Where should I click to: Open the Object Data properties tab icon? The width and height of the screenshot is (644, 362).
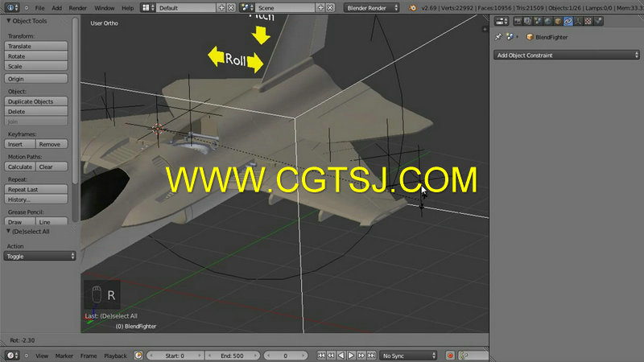click(578, 21)
